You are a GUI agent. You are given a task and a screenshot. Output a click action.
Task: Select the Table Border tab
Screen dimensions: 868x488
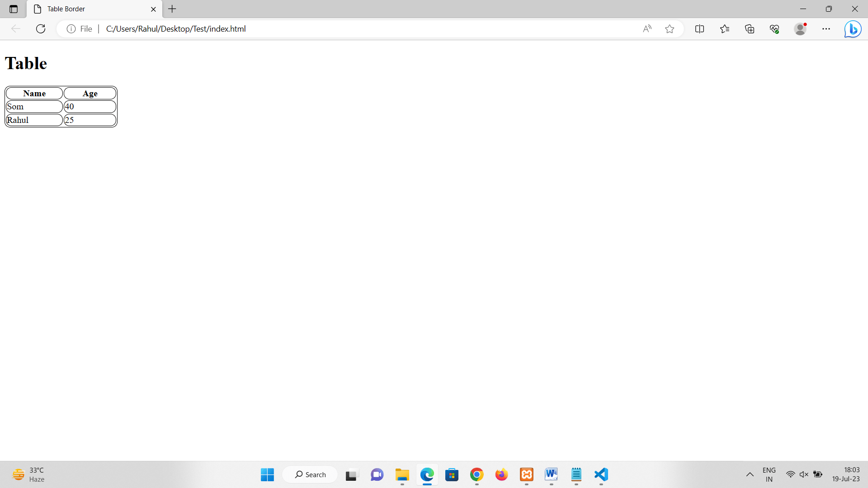pyautogui.click(x=90, y=9)
